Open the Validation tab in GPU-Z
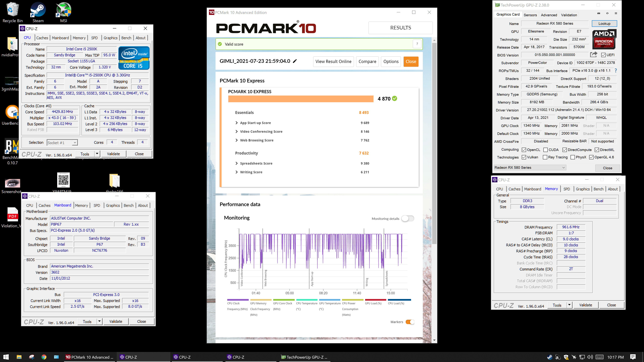This screenshot has height=362, width=644. [569, 15]
